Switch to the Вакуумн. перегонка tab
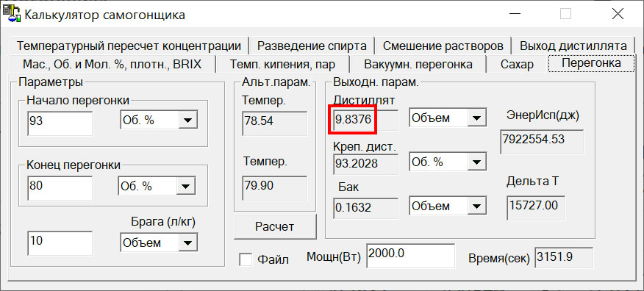644x291 pixels. click(x=418, y=65)
